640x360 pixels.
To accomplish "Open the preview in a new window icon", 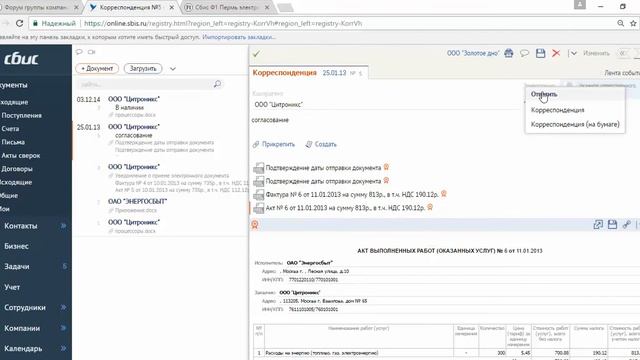I will [598, 224].
